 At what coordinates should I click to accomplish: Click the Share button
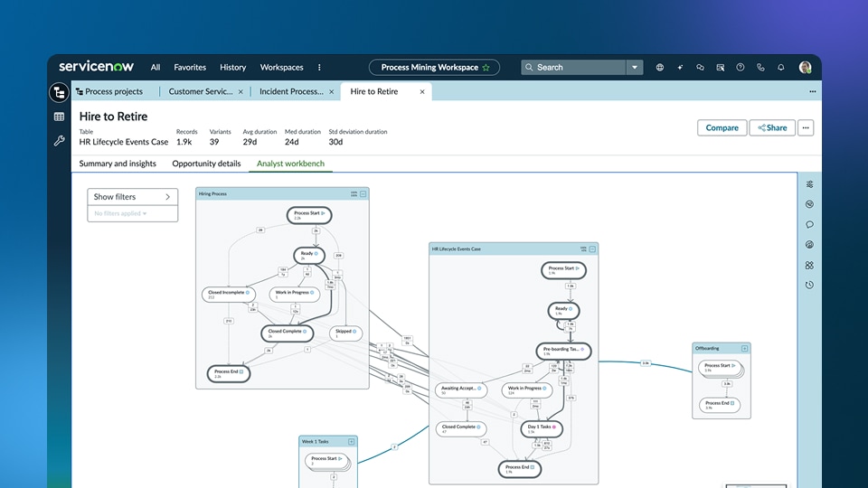tap(772, 127)
